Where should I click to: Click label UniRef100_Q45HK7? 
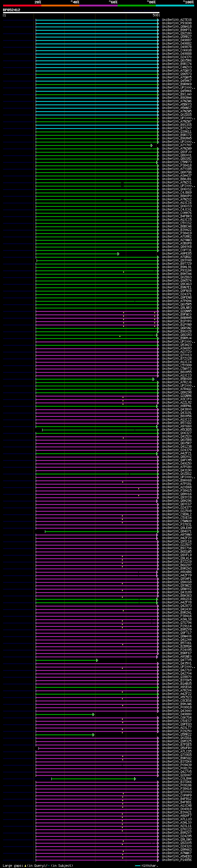point(176,81)
